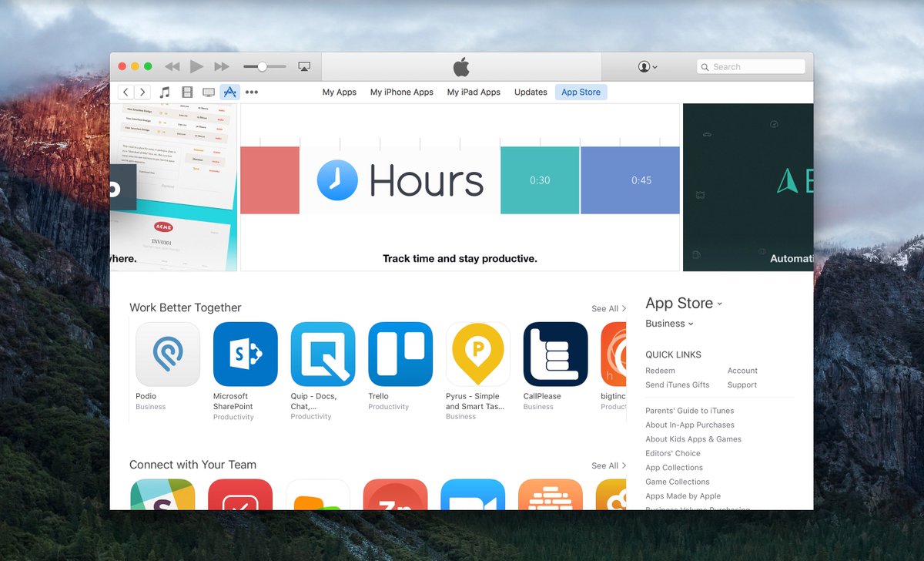Click the Account quick link
This screenshot has height=561, width=924.
pyautogui.click(x=742, y=371)
